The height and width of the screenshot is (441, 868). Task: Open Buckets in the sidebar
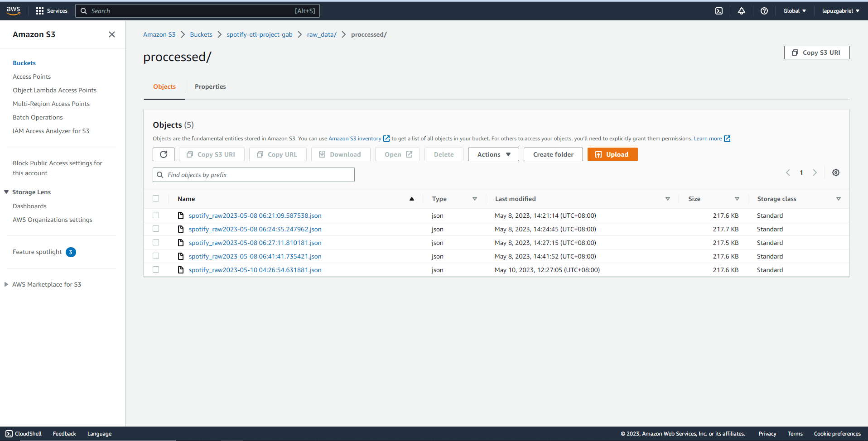coord(24,63)
